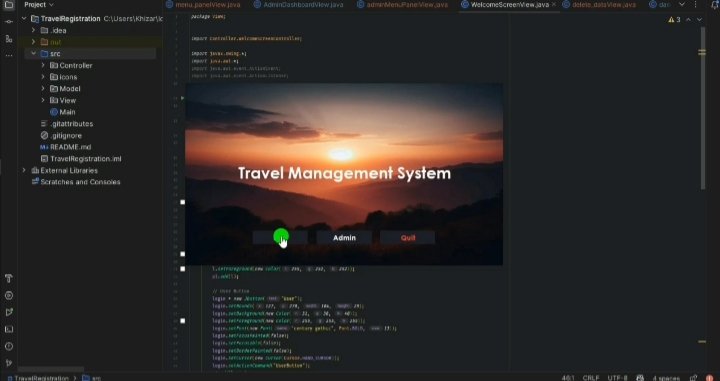Open the Git tool window icon
Image resolution: width=720 pixels, height=381 pixels.
click(8, 363)
